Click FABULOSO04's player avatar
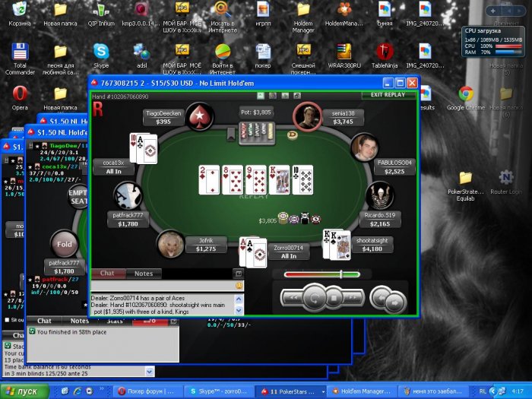532x399 pixels. click(x=365, y=147)
